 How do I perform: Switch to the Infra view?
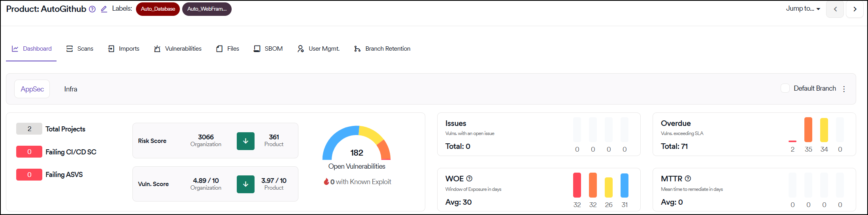[x=71, y=89]
